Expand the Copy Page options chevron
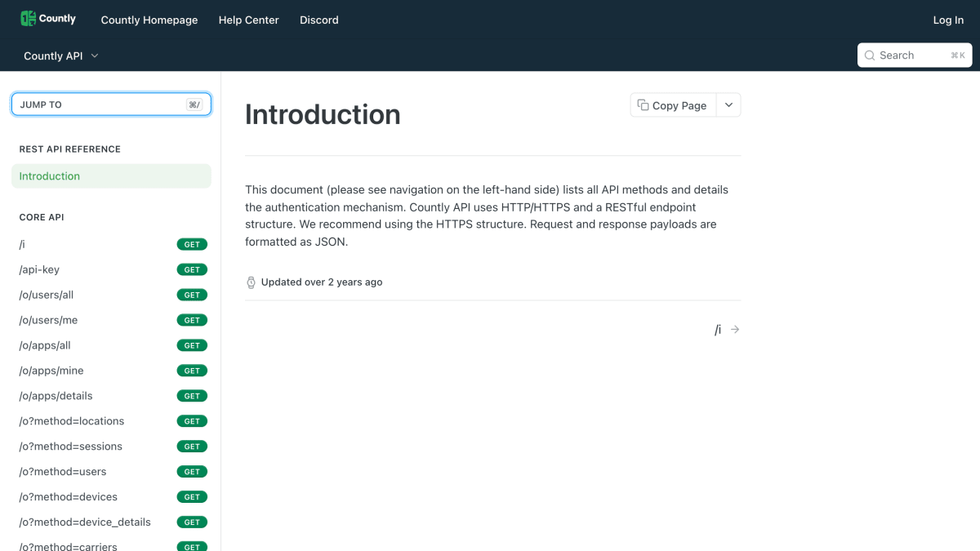 point(728,105)
